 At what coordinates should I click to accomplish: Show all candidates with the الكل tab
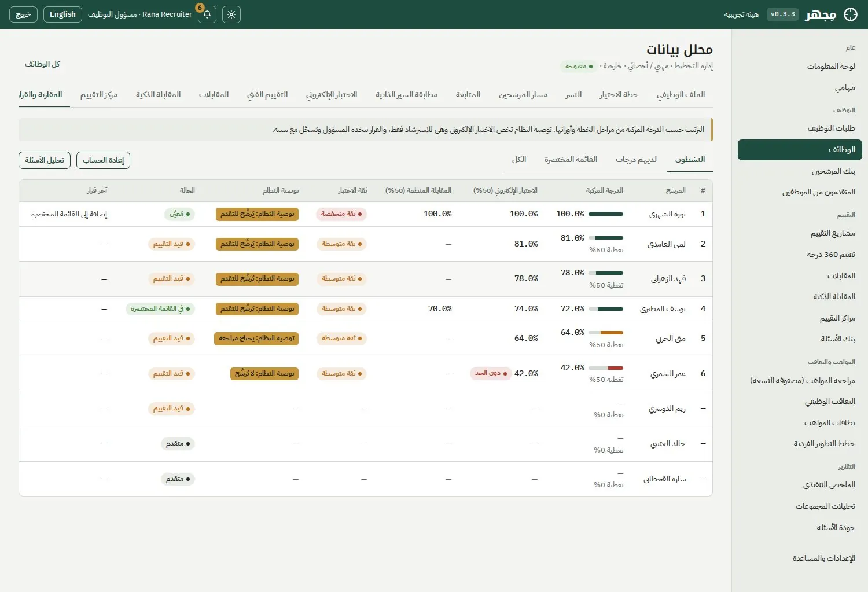pos(519,160)
